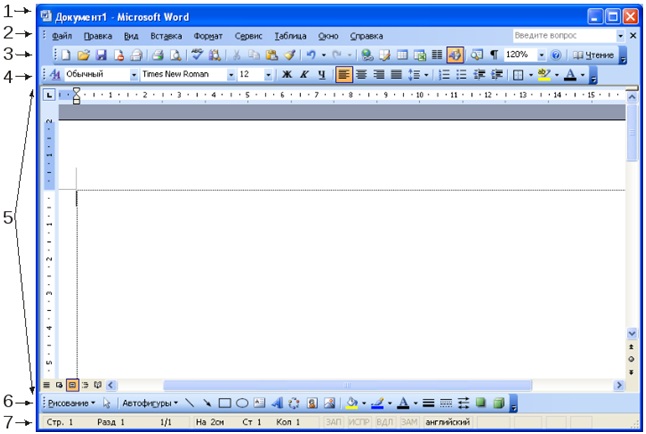Click the ЗАП status bar indicator
646x434 pixels.
[x=334, y=422]
